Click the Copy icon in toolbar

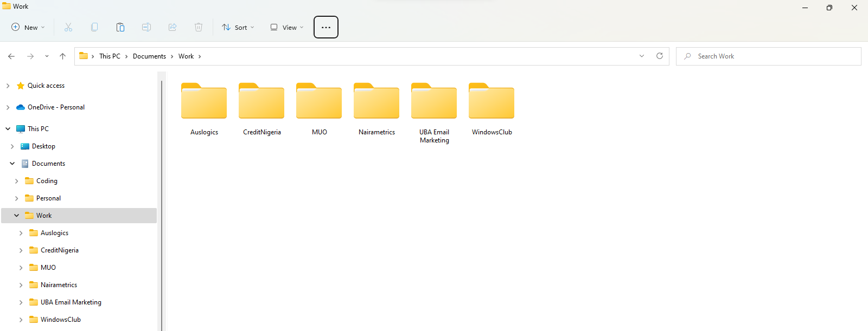(94, 27)
